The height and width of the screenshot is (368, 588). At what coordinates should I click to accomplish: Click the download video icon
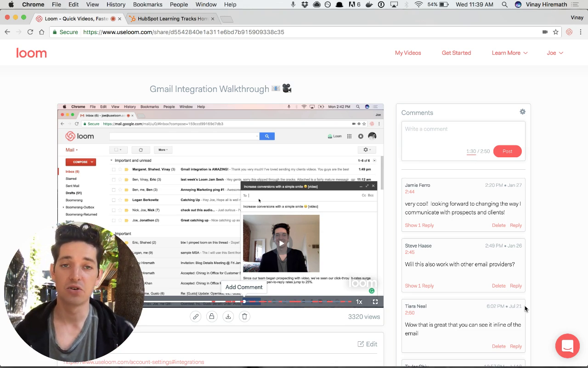[x=228, y=316]
